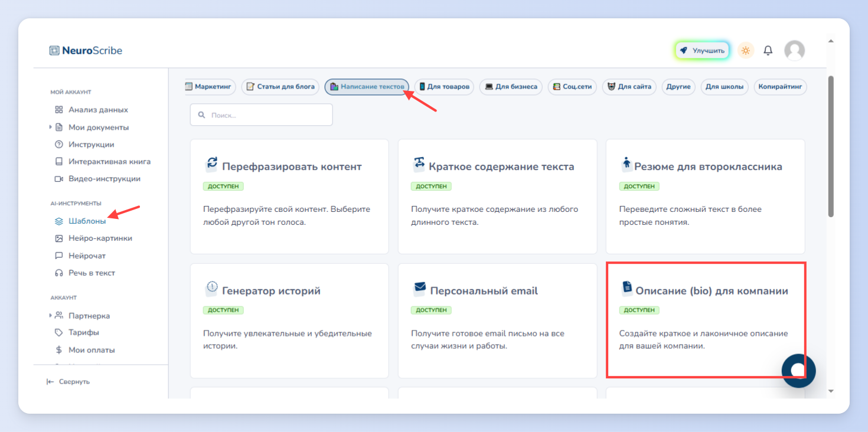Select the Маркетинг category tab
This screenshot has width=868, height=432.
[210, 87]
